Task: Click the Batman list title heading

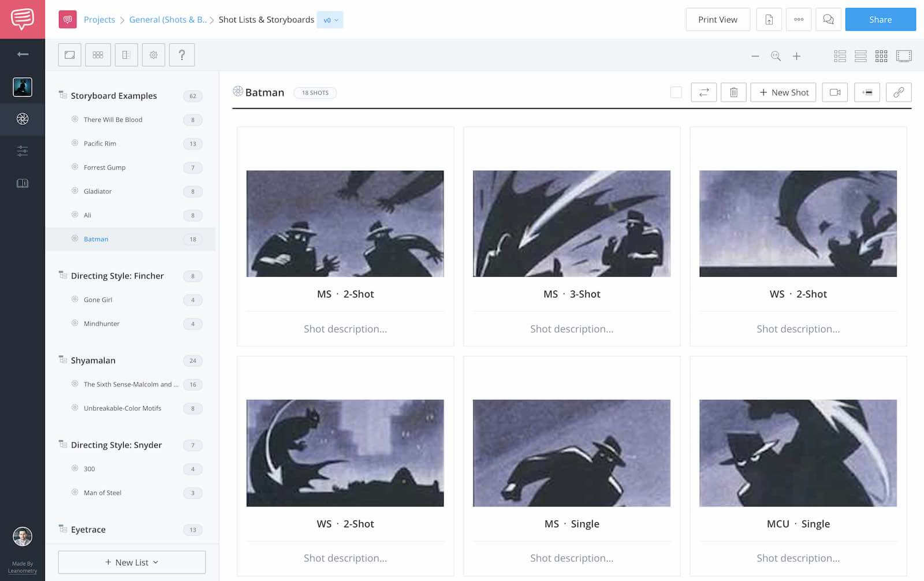Action: (x=264, y=92)
